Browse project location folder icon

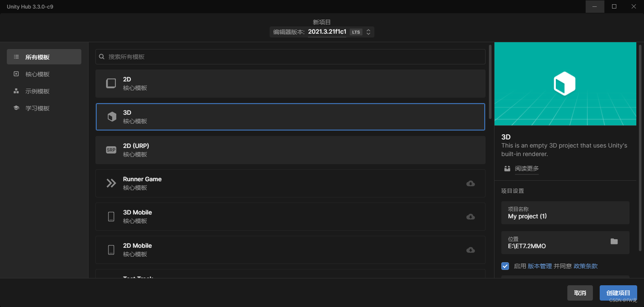point(614,241)
